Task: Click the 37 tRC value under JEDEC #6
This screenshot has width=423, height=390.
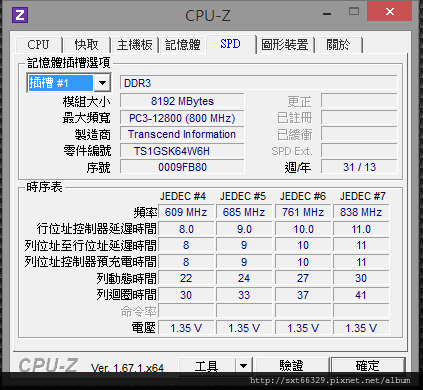Action: tap(303, 295)
